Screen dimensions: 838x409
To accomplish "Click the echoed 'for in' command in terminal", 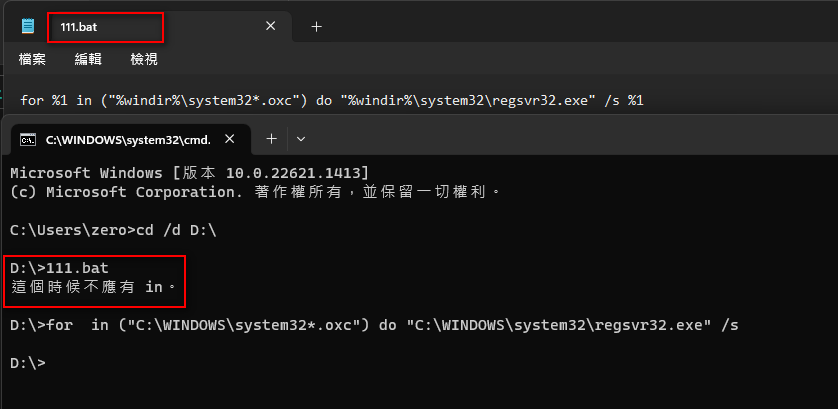I will (374, 325).
